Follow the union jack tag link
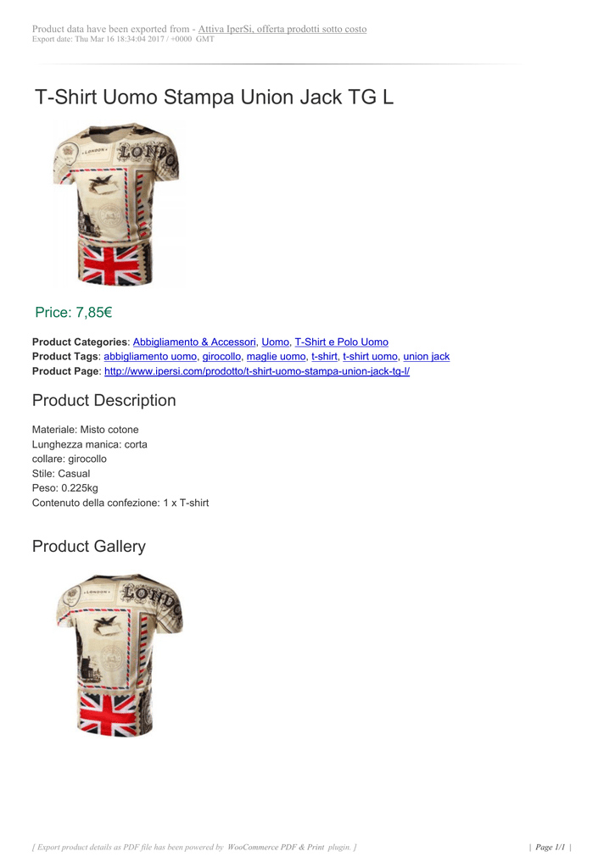Viewport: 615px width, 868px height. (x=426, y=357)
